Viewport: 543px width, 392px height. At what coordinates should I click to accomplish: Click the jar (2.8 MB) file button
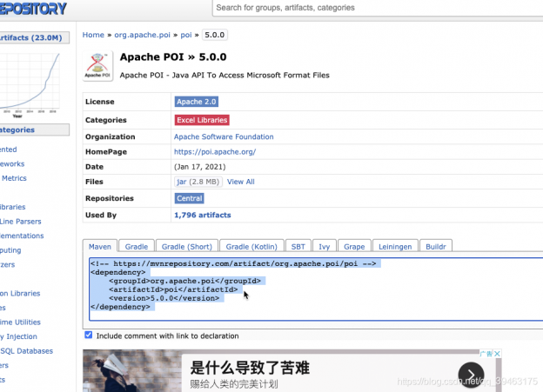[198, 182]
